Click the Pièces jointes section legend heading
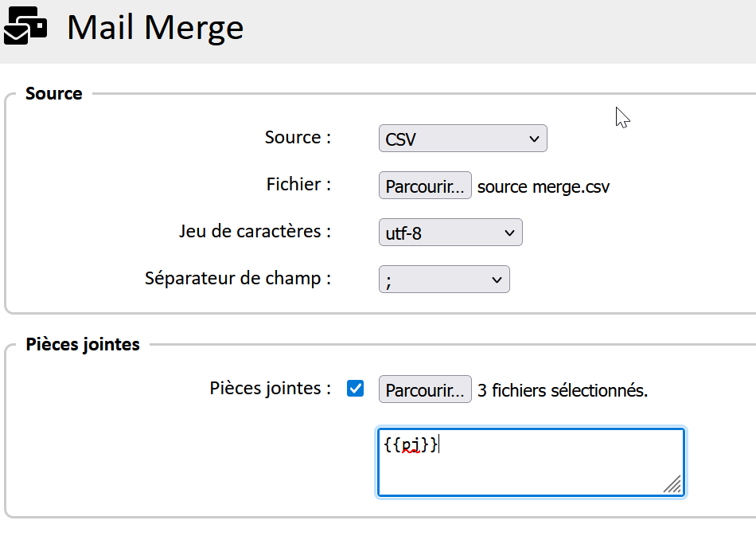This screenshot has height=536, width=756. coord(83,345)
